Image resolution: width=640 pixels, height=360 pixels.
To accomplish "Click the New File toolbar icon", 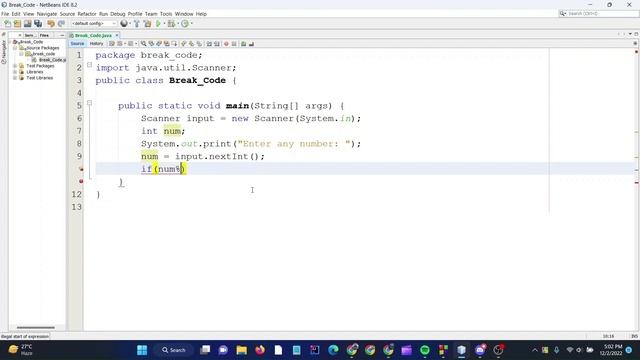I will click(x=7, y=24).
